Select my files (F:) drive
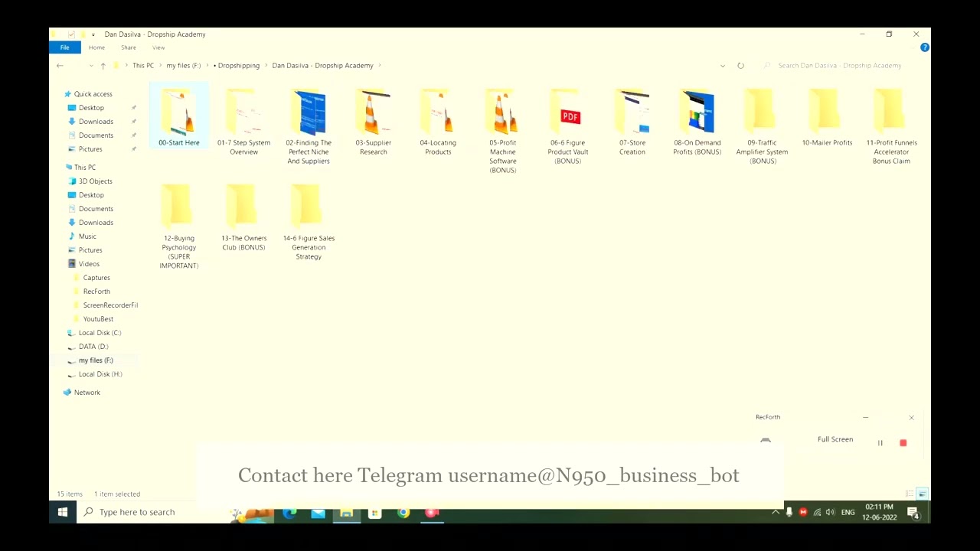980x551 pixels. (x=96, y=360)
